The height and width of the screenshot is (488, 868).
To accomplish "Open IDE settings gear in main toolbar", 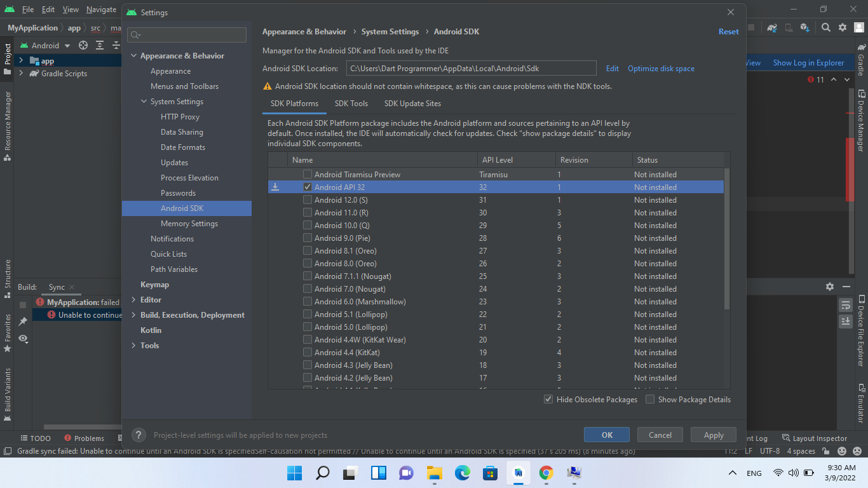I will tap(843, 27).
